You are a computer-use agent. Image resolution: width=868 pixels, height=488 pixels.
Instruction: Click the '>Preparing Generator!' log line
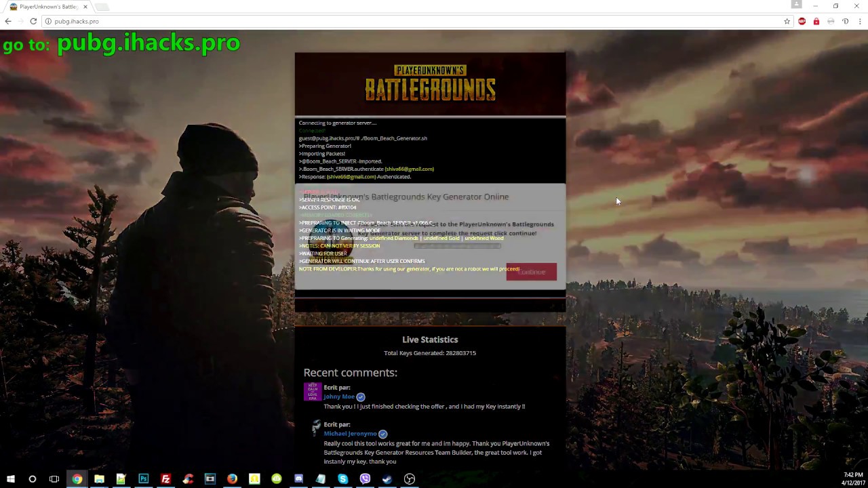click(x=325, y=146)
